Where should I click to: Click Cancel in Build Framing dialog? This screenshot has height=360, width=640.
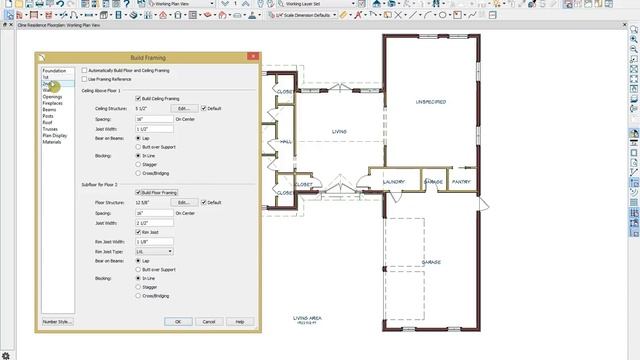[x=209, y=322]
